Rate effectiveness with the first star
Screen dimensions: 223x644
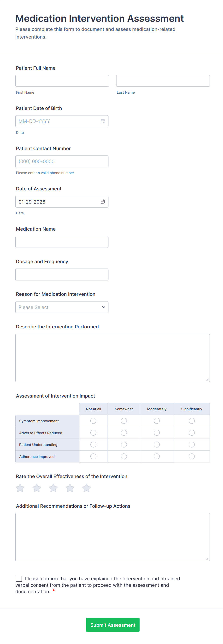point(20,488)
